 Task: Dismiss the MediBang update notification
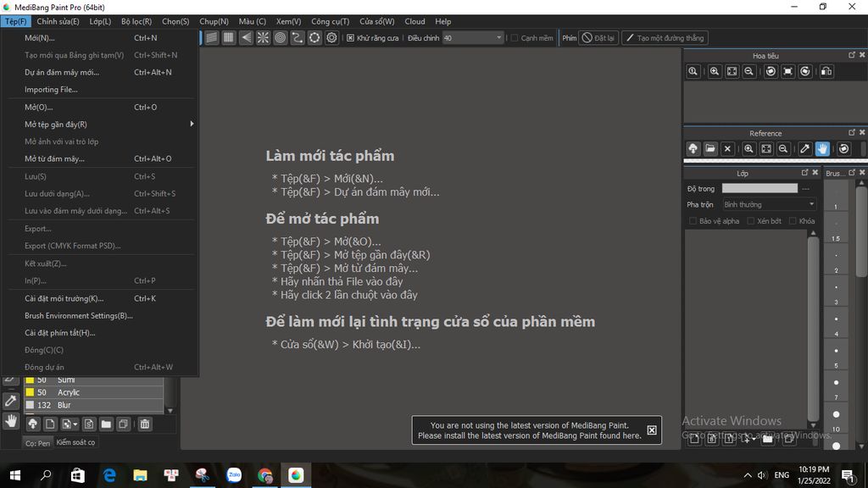click(x=652, y=430)
